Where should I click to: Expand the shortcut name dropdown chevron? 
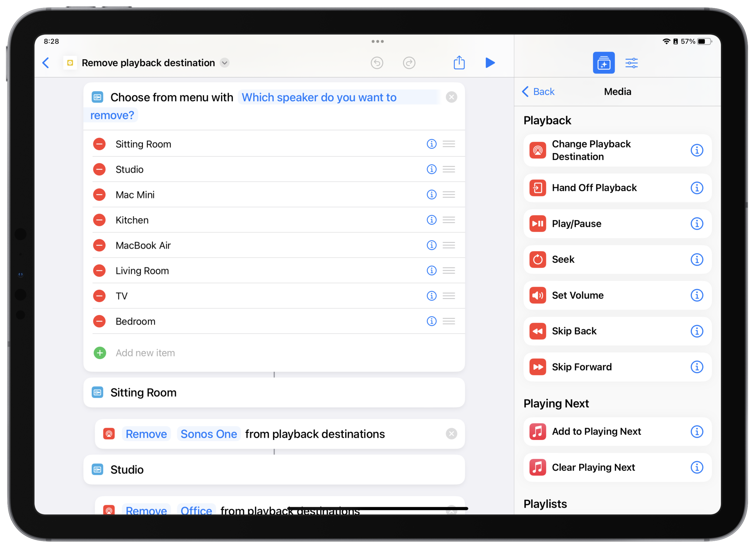click(x=224, y=63)
